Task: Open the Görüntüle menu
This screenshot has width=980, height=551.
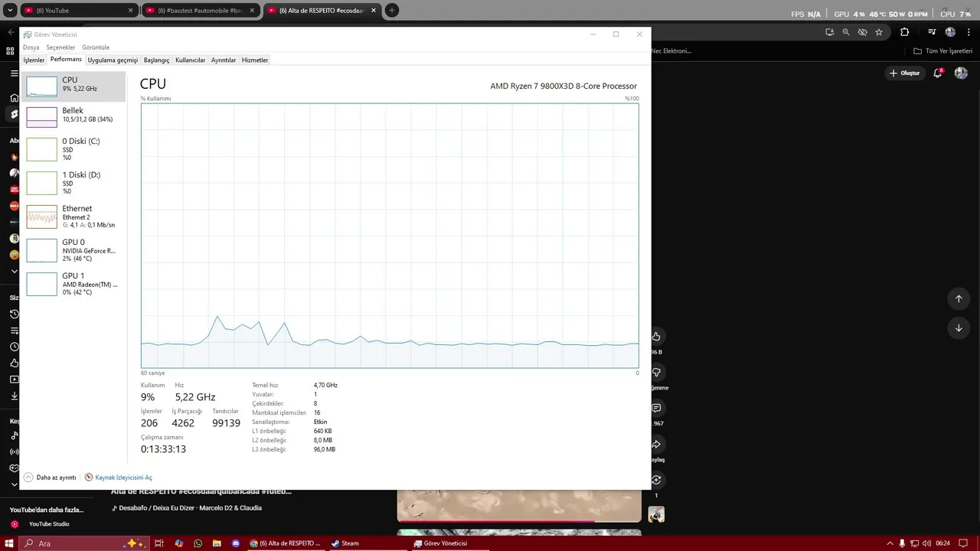Action: pos(96,47)
